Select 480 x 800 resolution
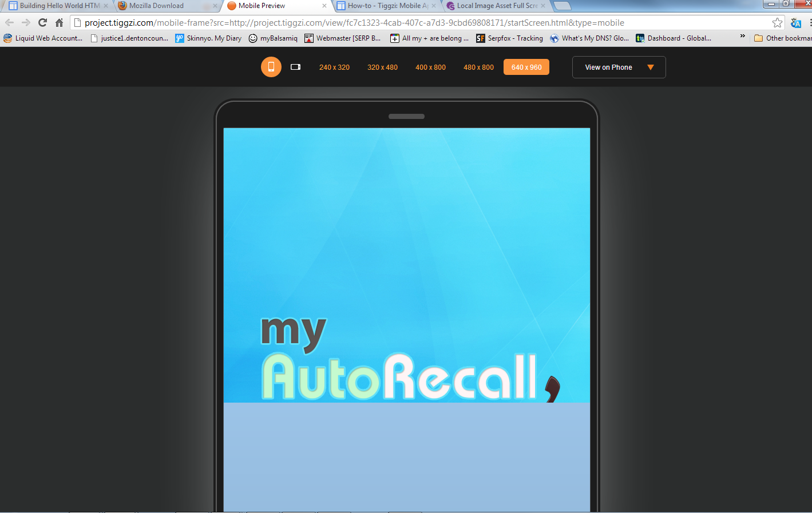The width and height of the screenshot is (812, 513). (478, 67)
